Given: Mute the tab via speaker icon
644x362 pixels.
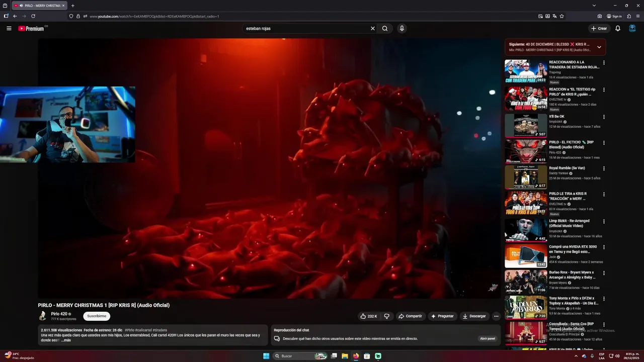Looking at the screenshot, I should click(x=21, y=6).
